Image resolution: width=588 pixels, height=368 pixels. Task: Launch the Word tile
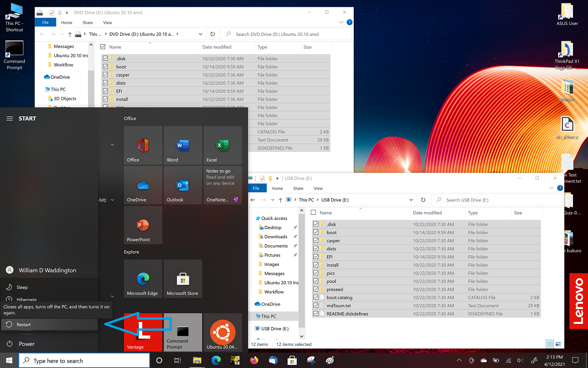click(x=183, y=145)
